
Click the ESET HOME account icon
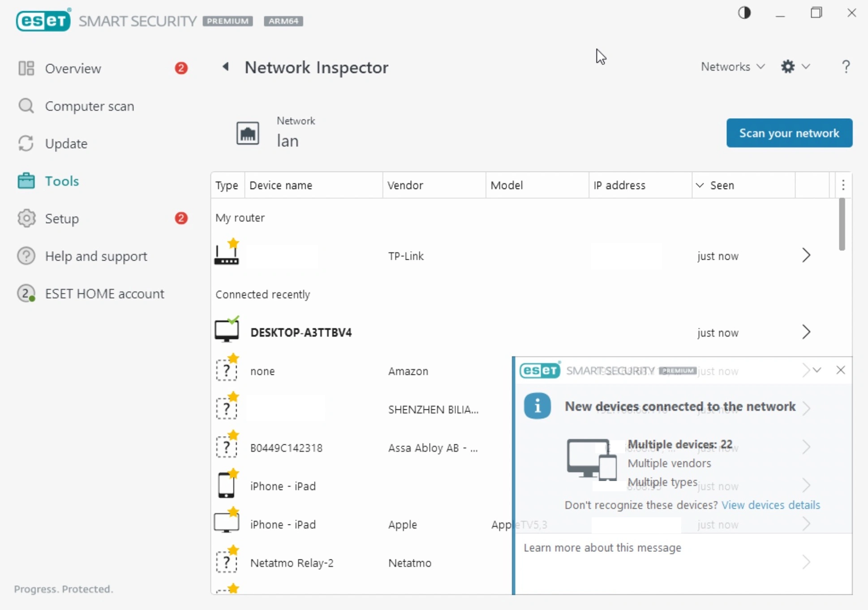pyautogui.click(x=26, y=294)
